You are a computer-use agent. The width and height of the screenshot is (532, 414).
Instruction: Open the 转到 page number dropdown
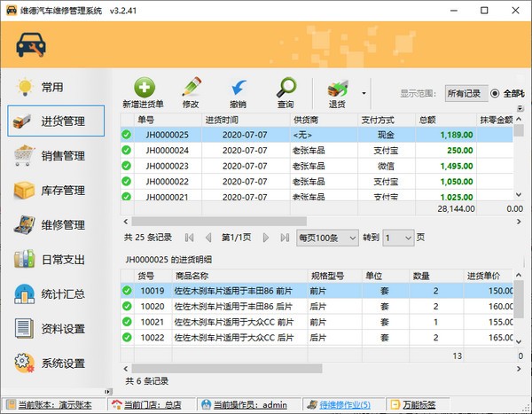(x=397, y=238)
